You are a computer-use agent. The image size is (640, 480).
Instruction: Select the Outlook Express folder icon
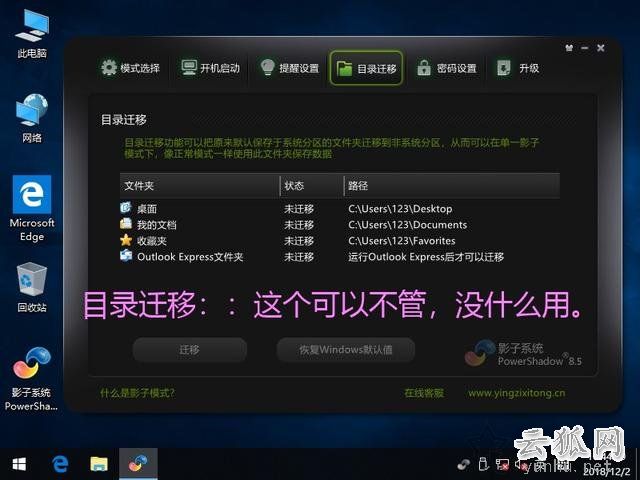point(126,256)
